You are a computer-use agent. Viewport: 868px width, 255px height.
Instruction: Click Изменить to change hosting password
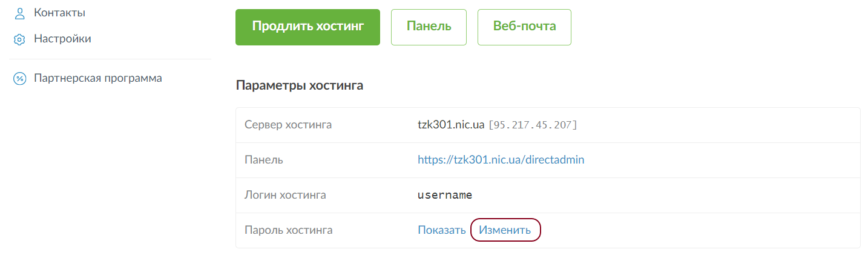point(505,230)
